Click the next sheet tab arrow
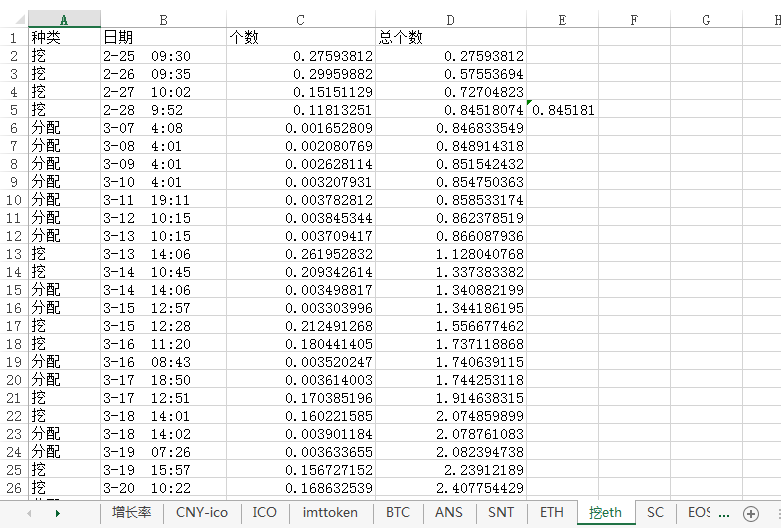 click(58, 513)
